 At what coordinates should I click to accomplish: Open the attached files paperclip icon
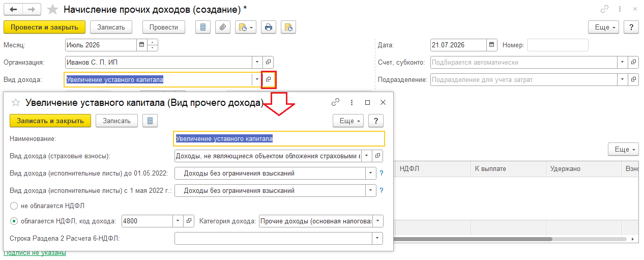[x=222, y=27]
